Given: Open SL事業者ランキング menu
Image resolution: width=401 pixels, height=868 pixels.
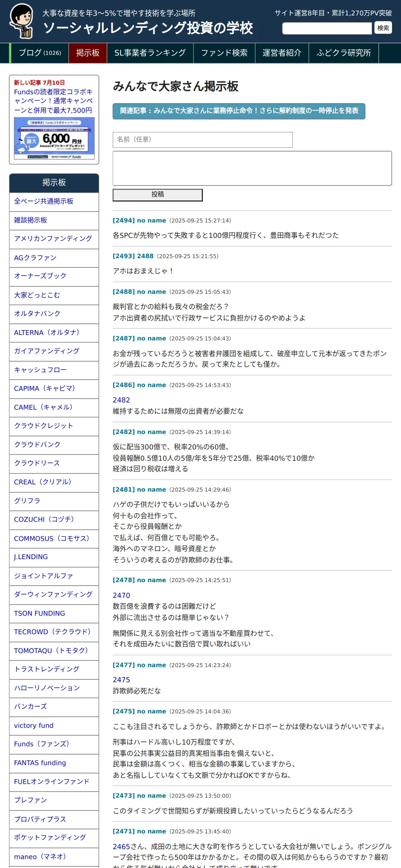Looking at the screenshot, I should (150, 53).
